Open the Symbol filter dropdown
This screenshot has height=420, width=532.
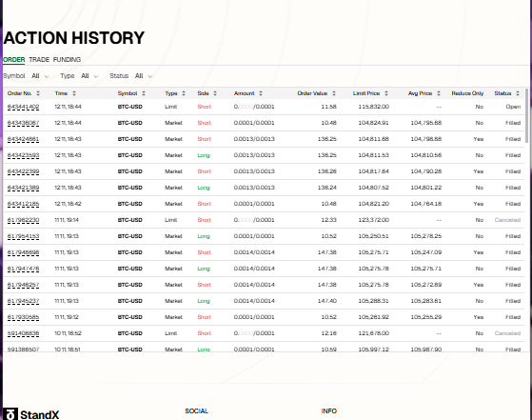point(40,76)
